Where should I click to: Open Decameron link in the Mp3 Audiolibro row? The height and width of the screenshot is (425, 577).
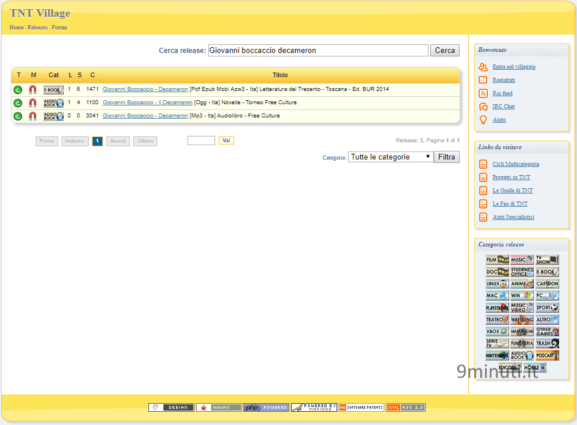145,116
